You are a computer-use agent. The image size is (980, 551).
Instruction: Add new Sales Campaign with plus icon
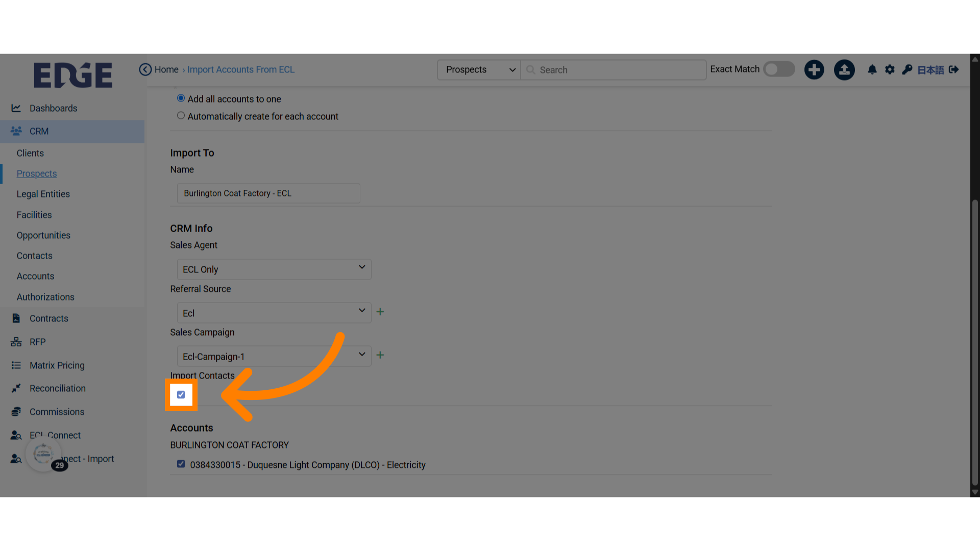click(x=380, y=355)
